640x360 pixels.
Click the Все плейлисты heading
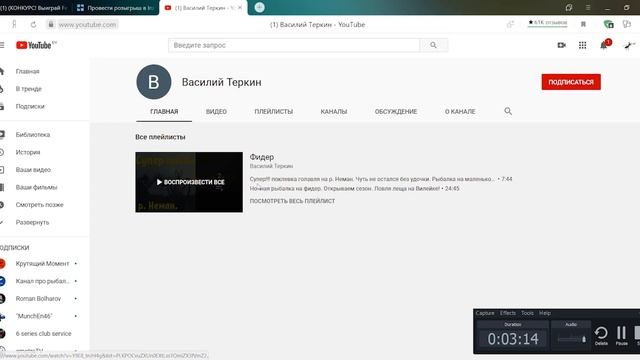tap(160, 137)
